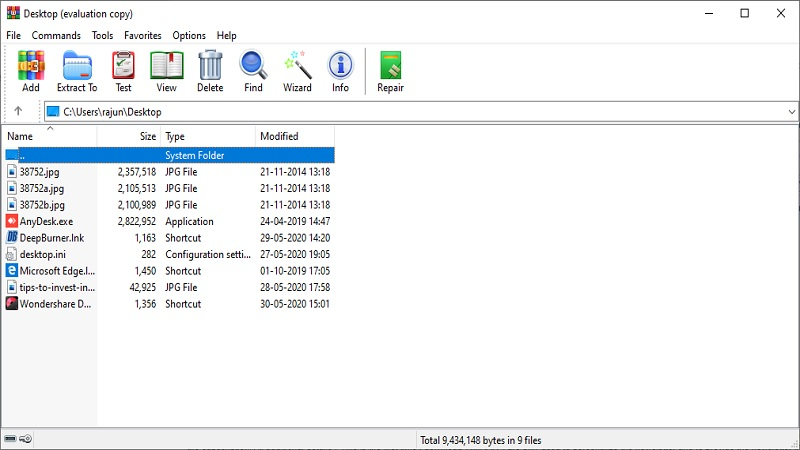Click the modified date 29-05-2020 14:20
This screenshot has height=450, width=800.
pyautogui.click(x=295, y=238)
